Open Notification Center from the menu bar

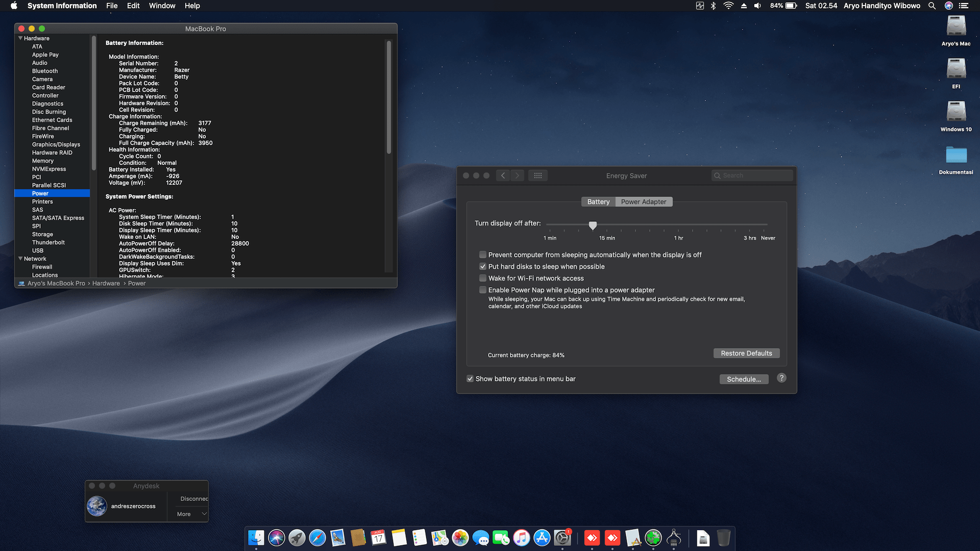point(962,6)
